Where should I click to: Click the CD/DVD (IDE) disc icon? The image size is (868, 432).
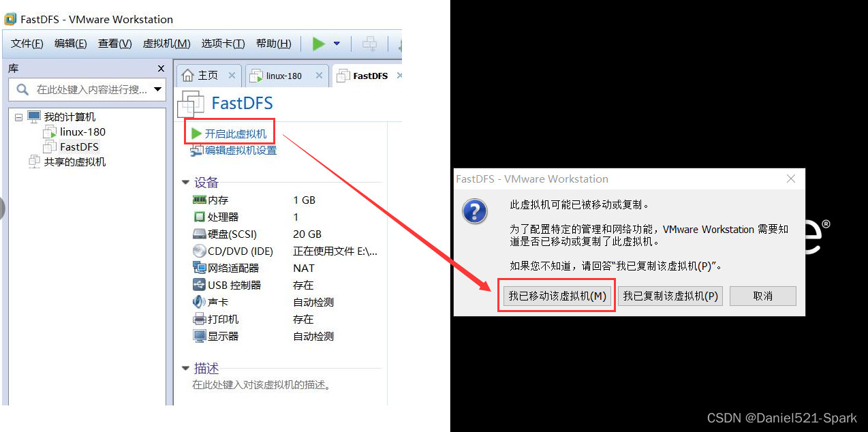pyautogui.click(x=200, y=251)
